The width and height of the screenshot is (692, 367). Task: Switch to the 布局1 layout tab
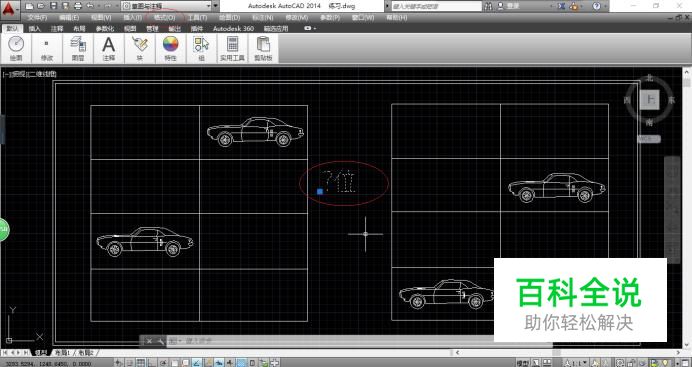point(62,352)
